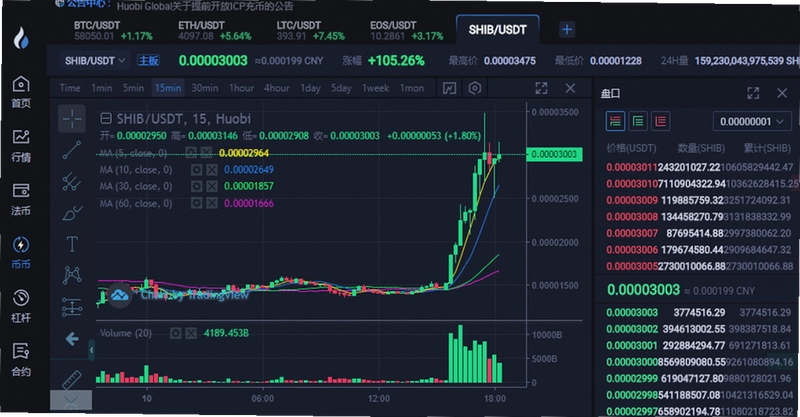800x417 pixels.
Task: Select the 1day chart interval
Action: pyautogui.click(x=310, y=88)
